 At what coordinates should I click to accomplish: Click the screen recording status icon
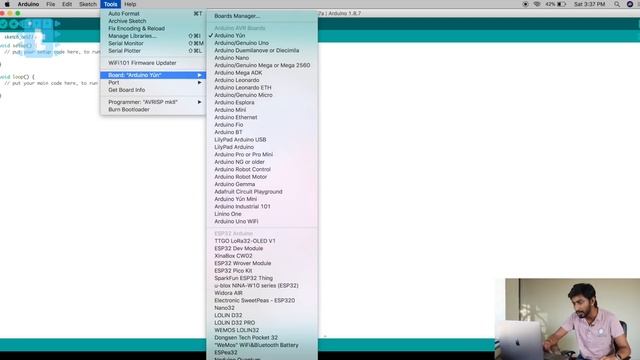pyautogui.click(x=525, y=4)
